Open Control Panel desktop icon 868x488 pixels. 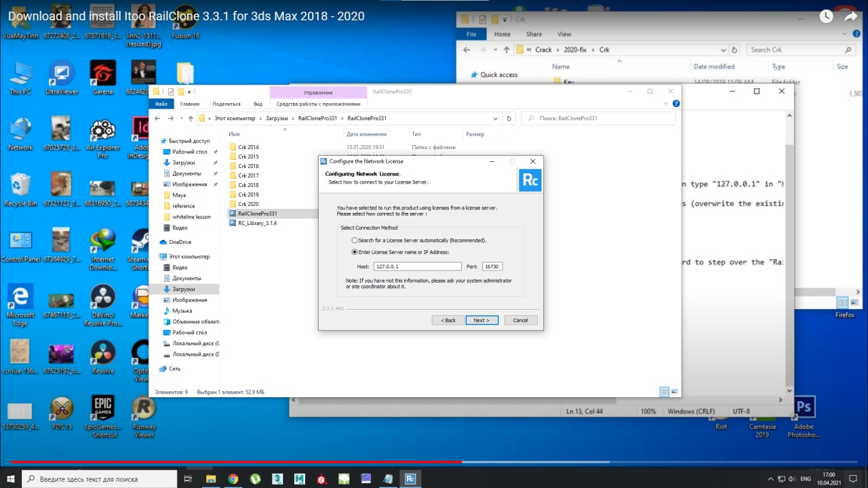click(20, 247)
